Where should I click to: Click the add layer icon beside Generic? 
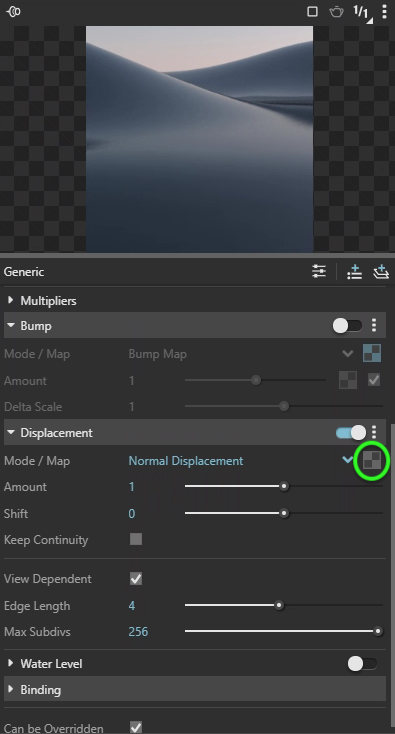click(x=381, y=272)
